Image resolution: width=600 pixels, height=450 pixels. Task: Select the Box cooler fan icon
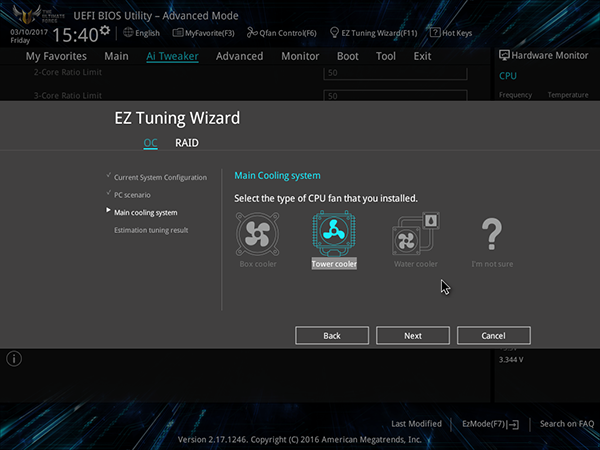pyautogui.click(x=258, y=234)
